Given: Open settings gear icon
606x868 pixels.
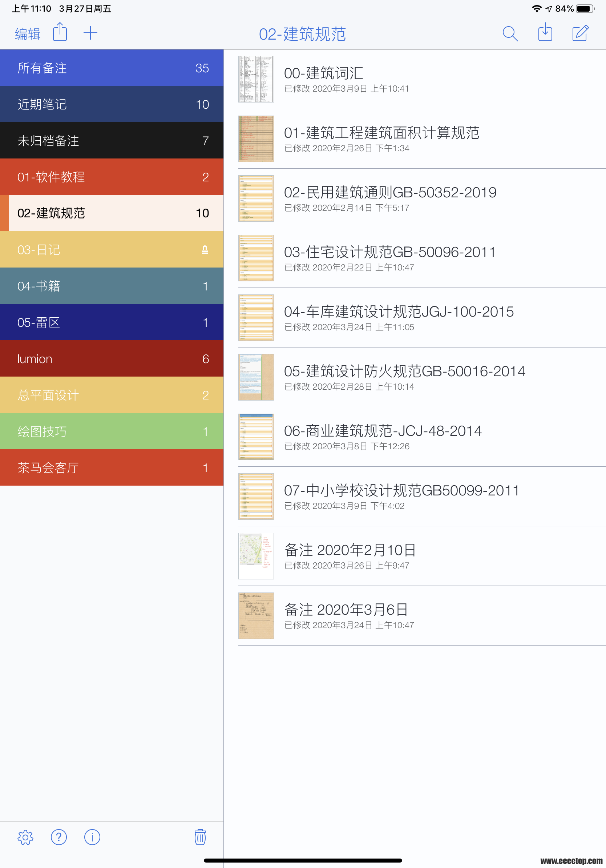Looking at the screenshot, I should point(25,837).
